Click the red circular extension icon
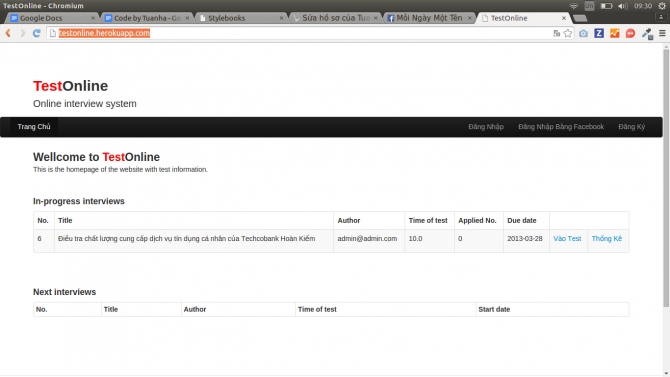 pyautogui.click(x=630, y=33)
